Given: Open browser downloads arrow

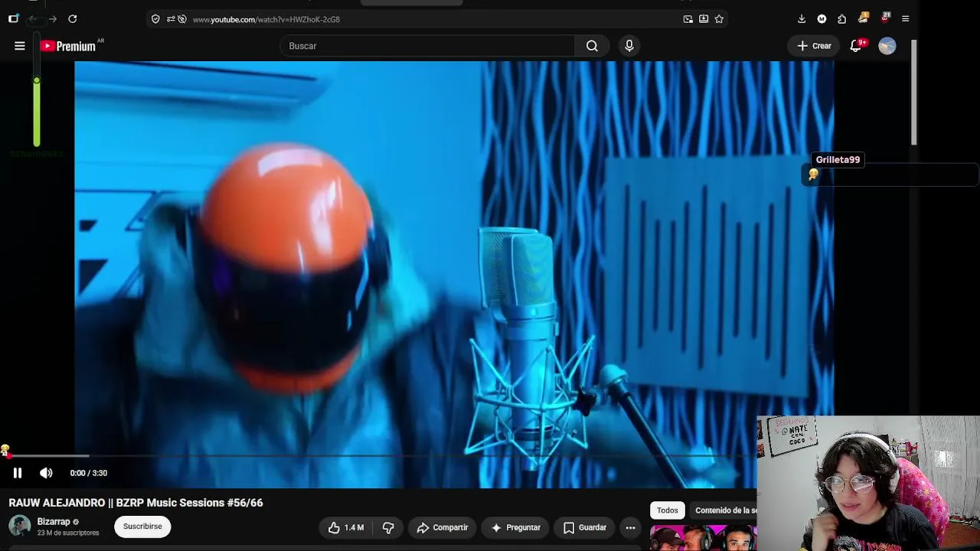Looking at the screenshot, I should [802, 19].
